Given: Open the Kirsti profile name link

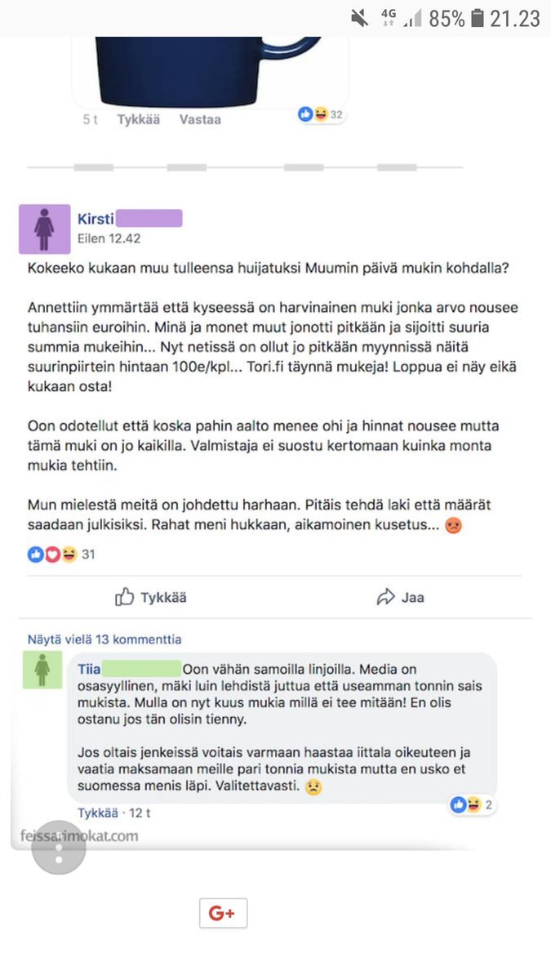Looking at the screenshot, I should point(96,219).
